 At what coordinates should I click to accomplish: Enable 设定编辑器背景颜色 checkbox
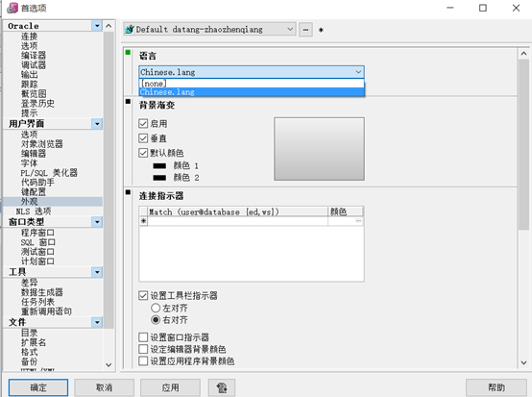(143, 349)
